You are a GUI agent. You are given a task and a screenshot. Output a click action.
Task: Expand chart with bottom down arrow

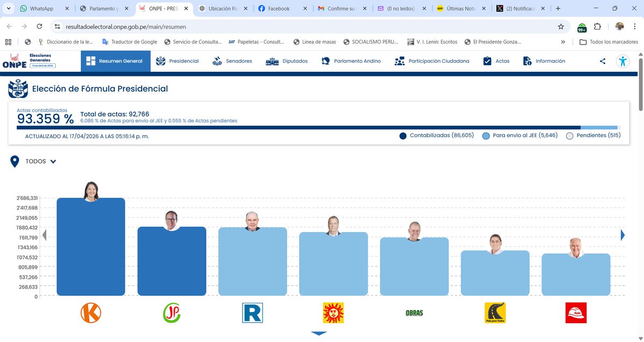pos(319,333)
